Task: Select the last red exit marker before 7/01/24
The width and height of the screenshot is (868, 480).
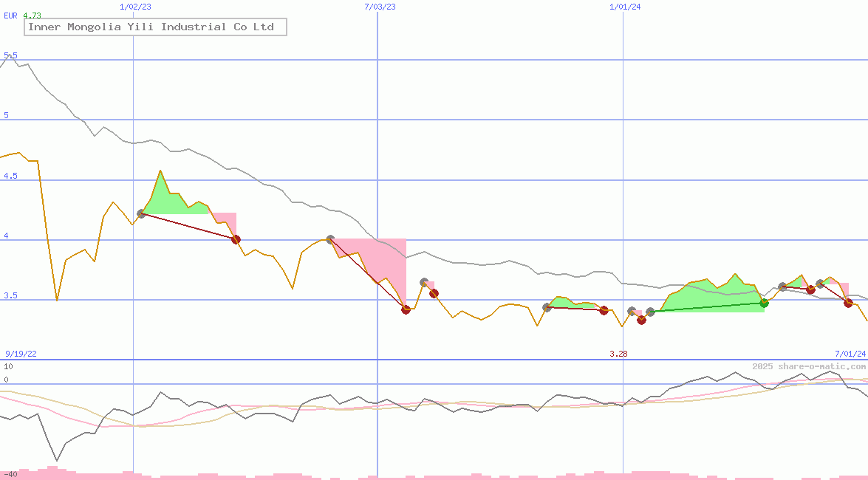Action: (x=848, y=303)
